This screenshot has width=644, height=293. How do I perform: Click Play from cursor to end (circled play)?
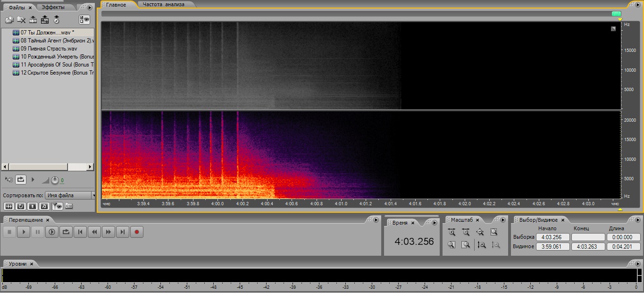click(x=51, y=232)
